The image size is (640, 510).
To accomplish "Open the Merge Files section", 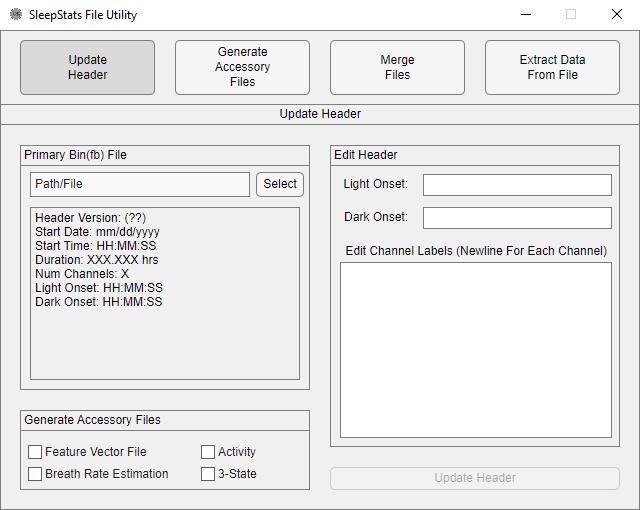I will point(397,68).
